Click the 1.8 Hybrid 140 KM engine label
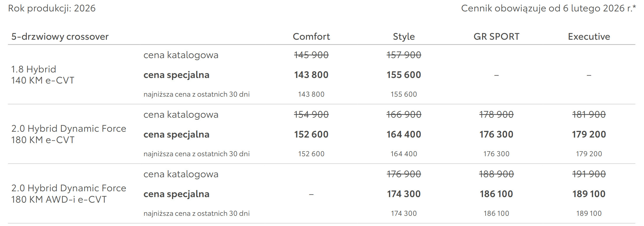The height and width of the screenshot is (226, 644). [43, 75]
